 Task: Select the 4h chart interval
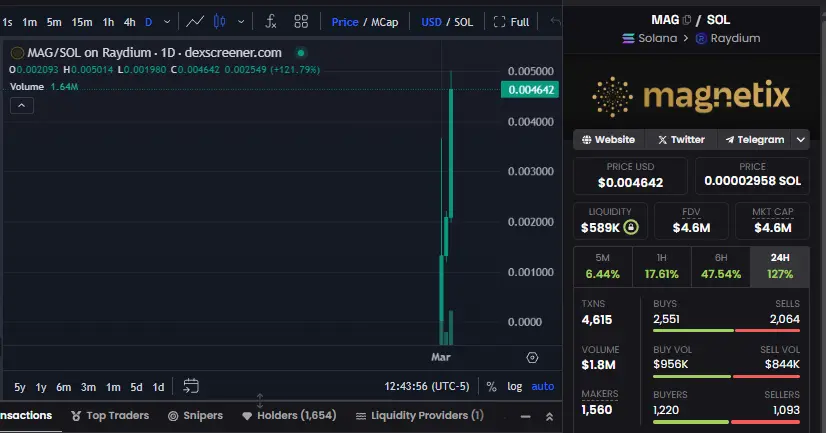click(130, 22)
